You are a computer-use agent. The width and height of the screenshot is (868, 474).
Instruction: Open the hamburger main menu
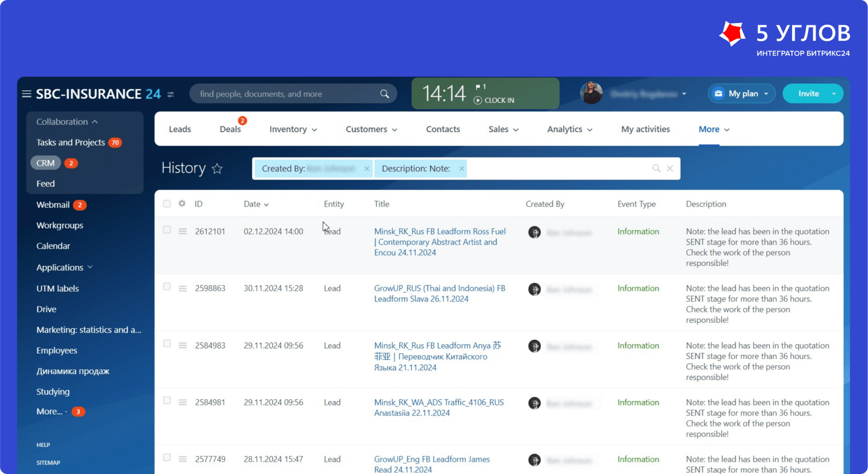pyautogui.click(x=26, y=94)
